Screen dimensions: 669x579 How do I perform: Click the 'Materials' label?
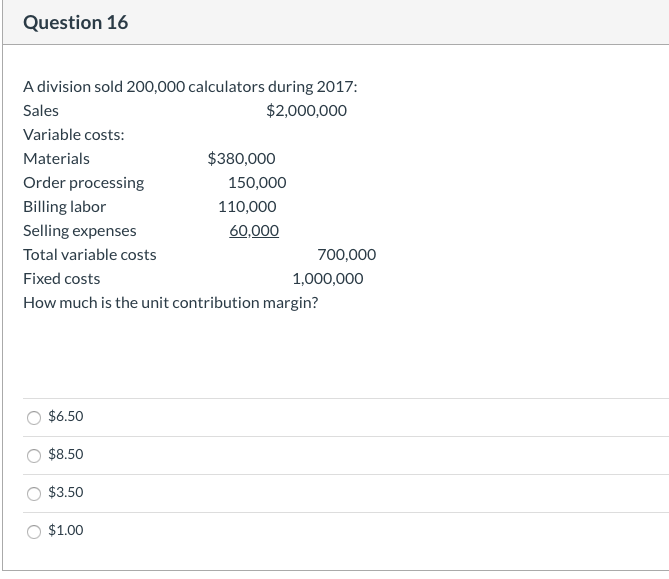pyautogui.click(x=56, y=159)
